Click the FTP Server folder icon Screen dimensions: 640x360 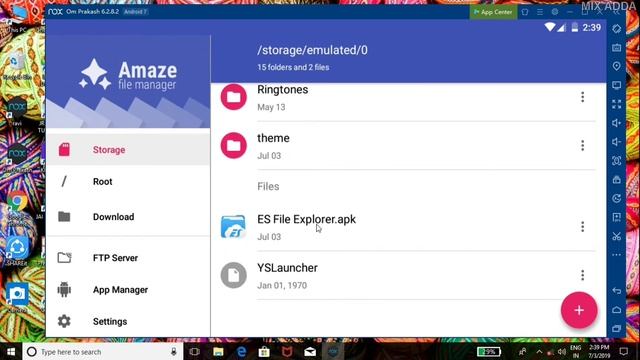coord(64,258)
